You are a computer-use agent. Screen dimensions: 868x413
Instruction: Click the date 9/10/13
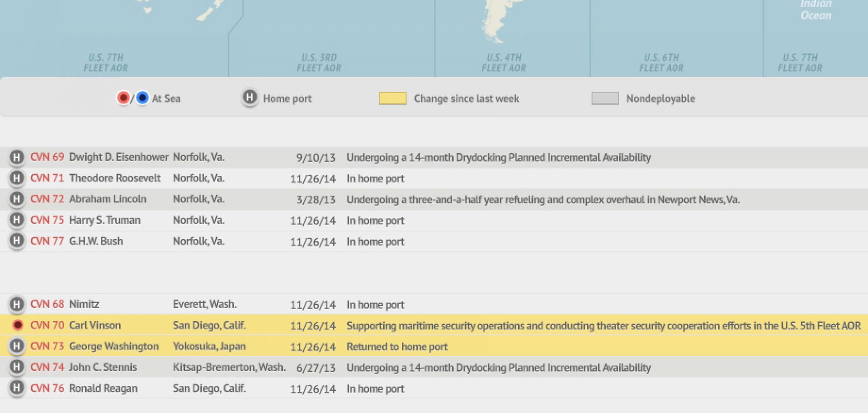[x=316, y=158]
